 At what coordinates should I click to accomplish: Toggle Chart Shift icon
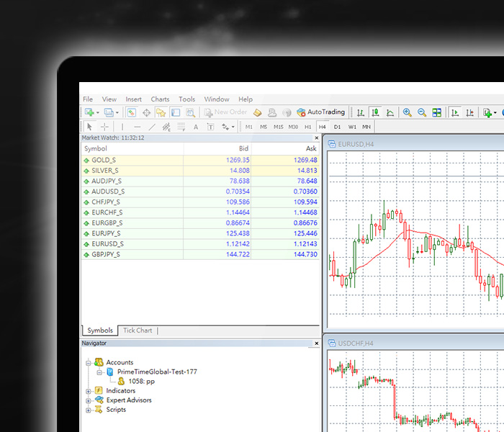pos(470,112)
